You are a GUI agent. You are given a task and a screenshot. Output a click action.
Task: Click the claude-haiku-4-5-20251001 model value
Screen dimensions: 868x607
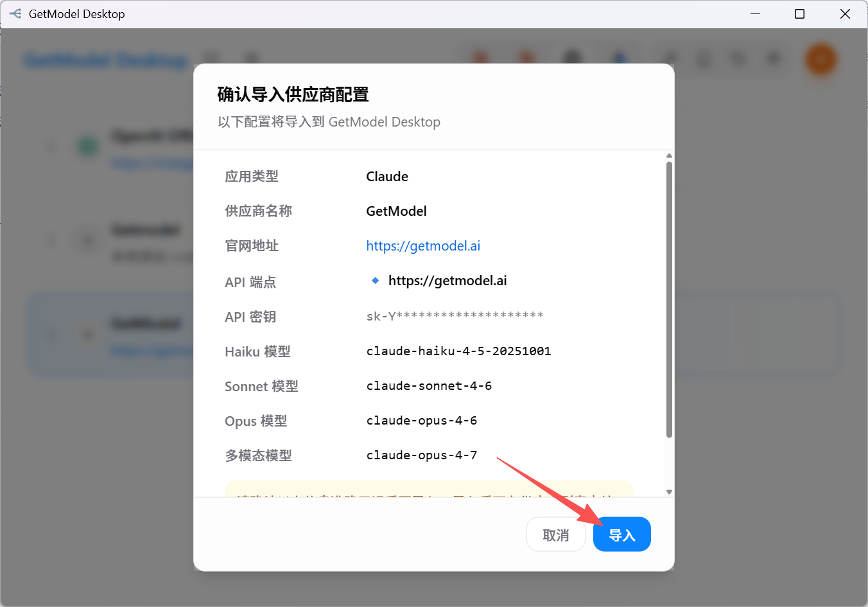[x=458, y=351]
